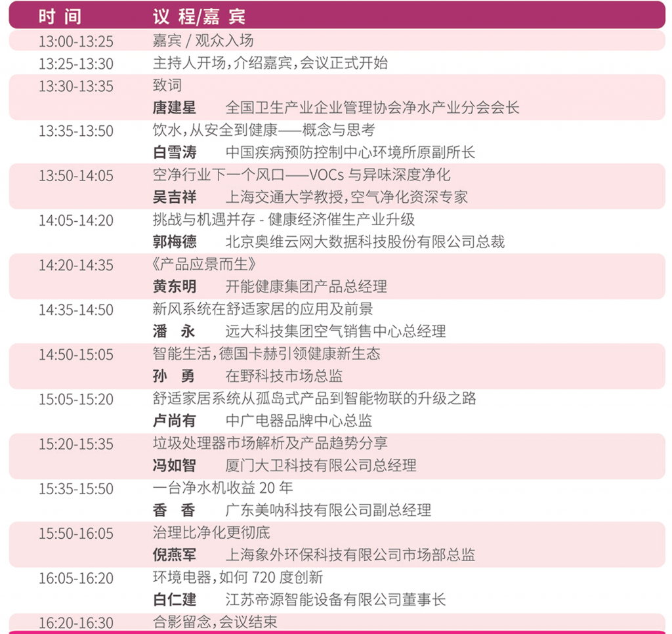Viewport: 672px width, 634px height.
Task: Click the 时间 column header
Action: [60, 16]
